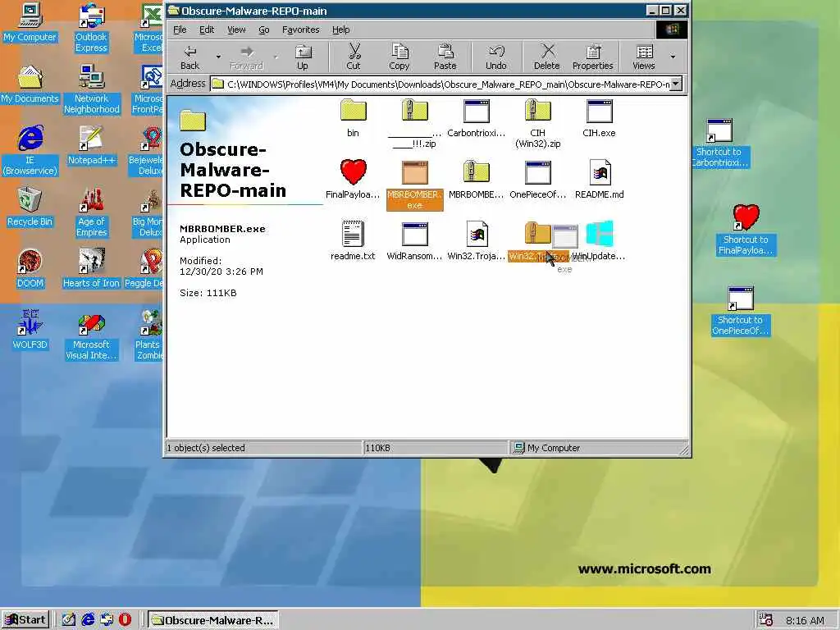Click Internet Explorer quick launch icon
The height and width of the screenshot is (630, 840).
click(x=88, y=620)
